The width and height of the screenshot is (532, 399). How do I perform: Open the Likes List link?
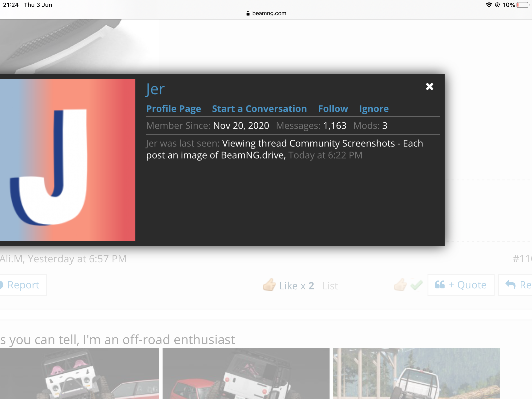pos(330,286)
